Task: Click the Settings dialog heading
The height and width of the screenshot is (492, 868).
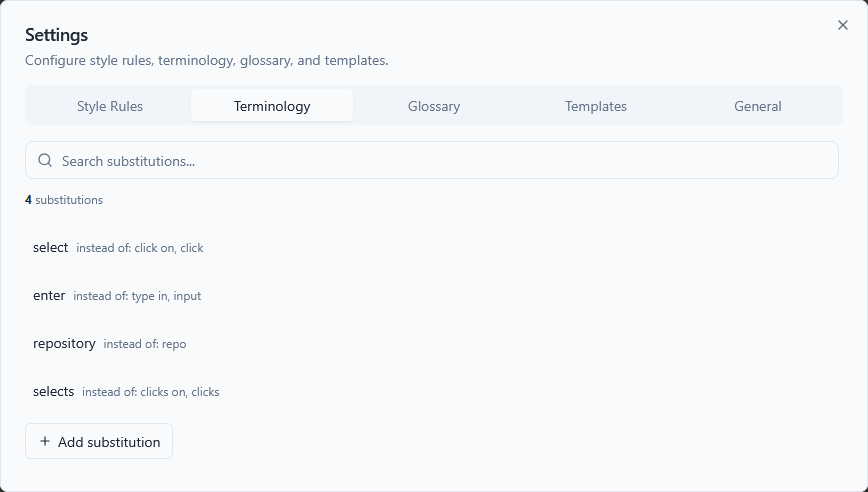Action: (x=57, y=35)
